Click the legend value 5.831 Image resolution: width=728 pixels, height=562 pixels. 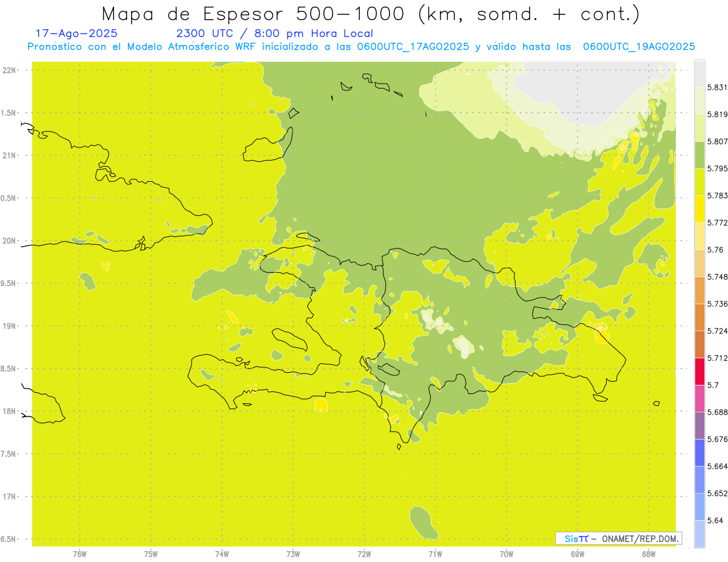717,87
